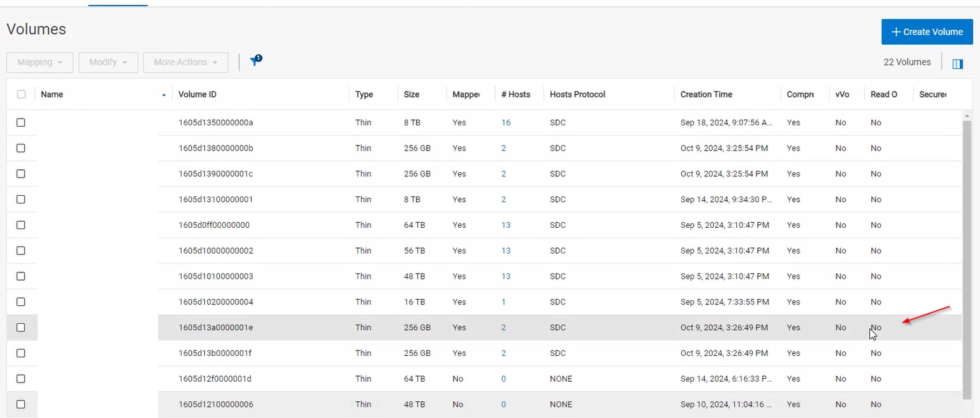The image size is (980, 418).
Task: Toggle the select-all header checkbox
Action: point(21,95)
